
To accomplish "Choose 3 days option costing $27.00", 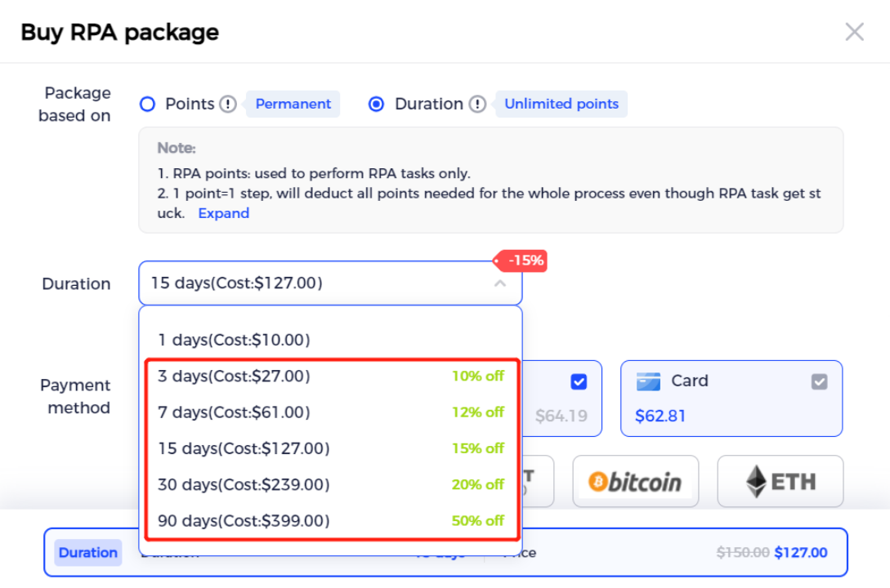I will [x=330, y=376].
